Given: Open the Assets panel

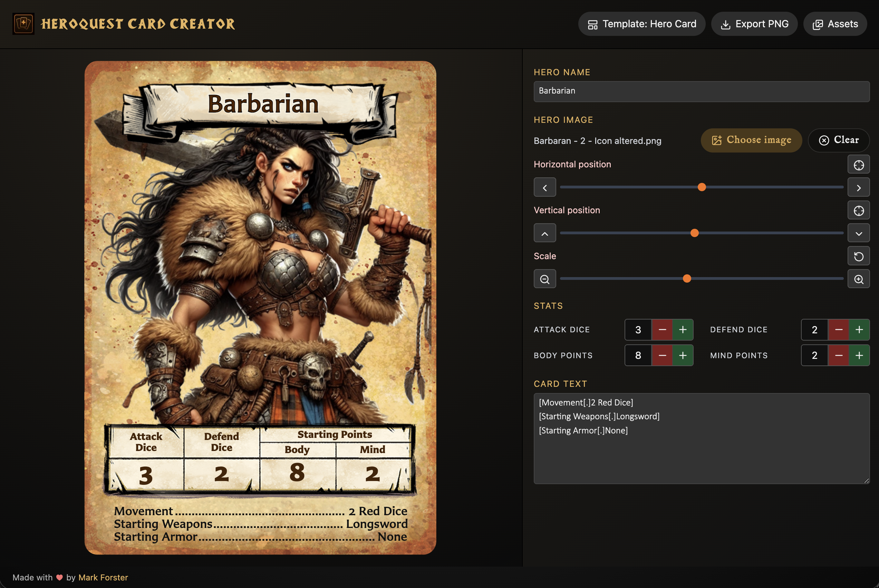Looking at the screenshot, I should coord(835,24).
